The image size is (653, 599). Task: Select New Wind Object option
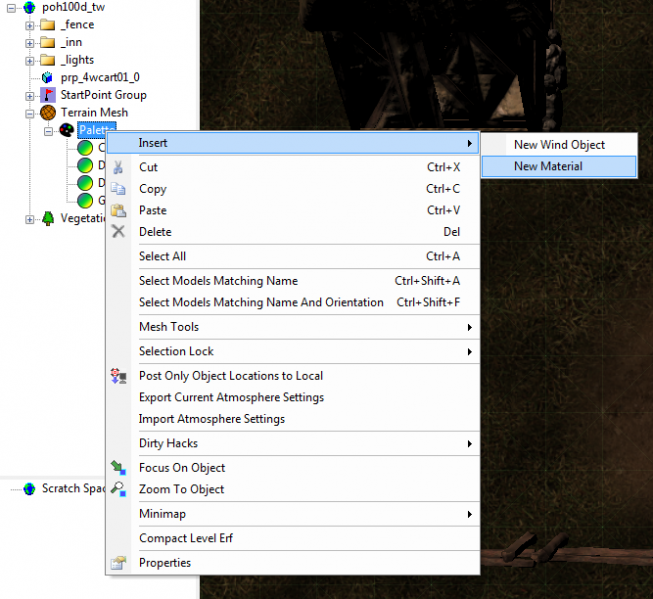pos(559,145)
